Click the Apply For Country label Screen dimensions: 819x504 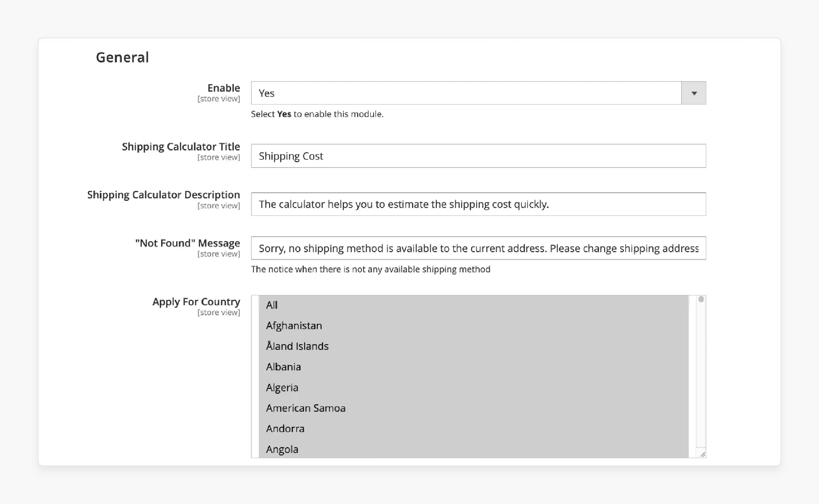(x=196, y=302)
